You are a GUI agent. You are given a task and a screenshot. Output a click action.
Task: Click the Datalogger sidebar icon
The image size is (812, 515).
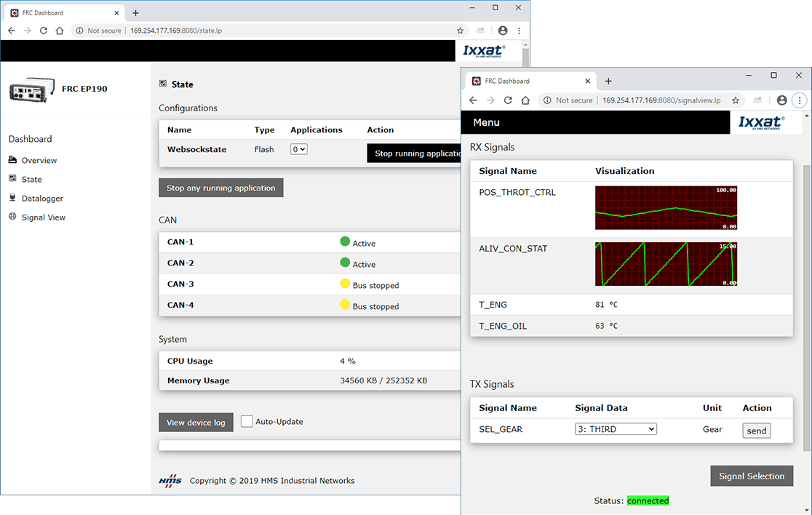pos(13,198)
